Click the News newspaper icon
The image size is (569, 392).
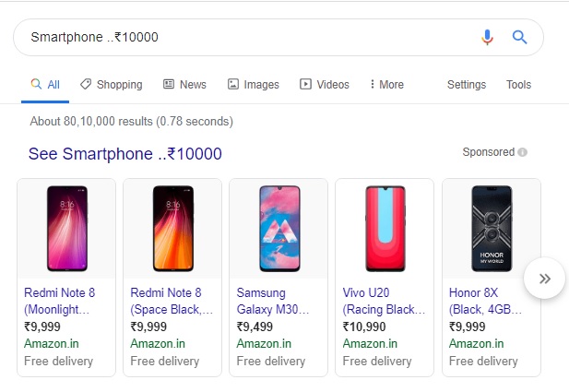[x=169, y=84]
